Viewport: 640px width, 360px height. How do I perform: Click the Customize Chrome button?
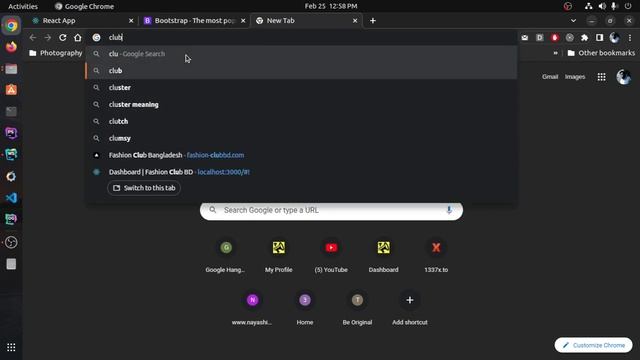pos(593,345)
